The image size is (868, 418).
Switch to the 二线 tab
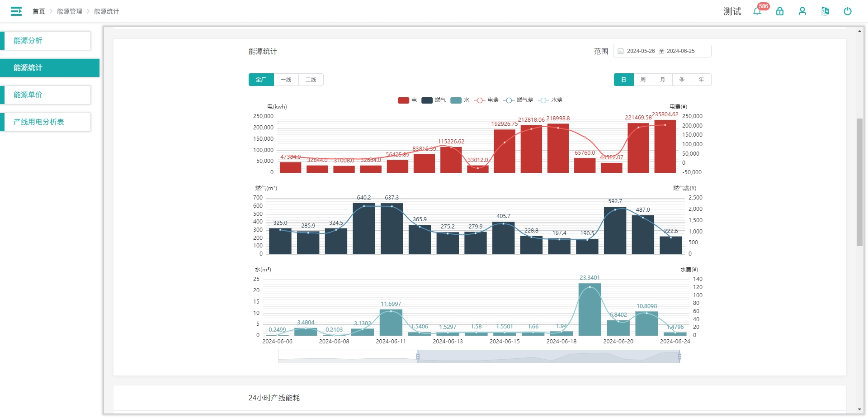click(x=311, y=80)
